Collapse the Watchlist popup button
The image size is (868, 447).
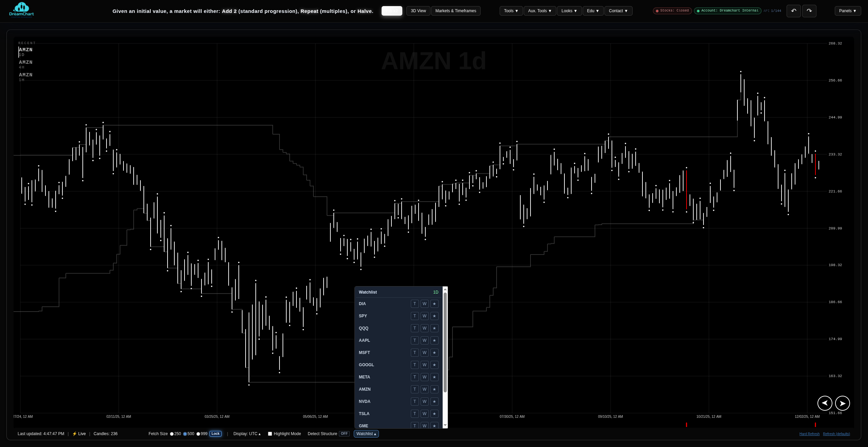(x=366, y=434)
